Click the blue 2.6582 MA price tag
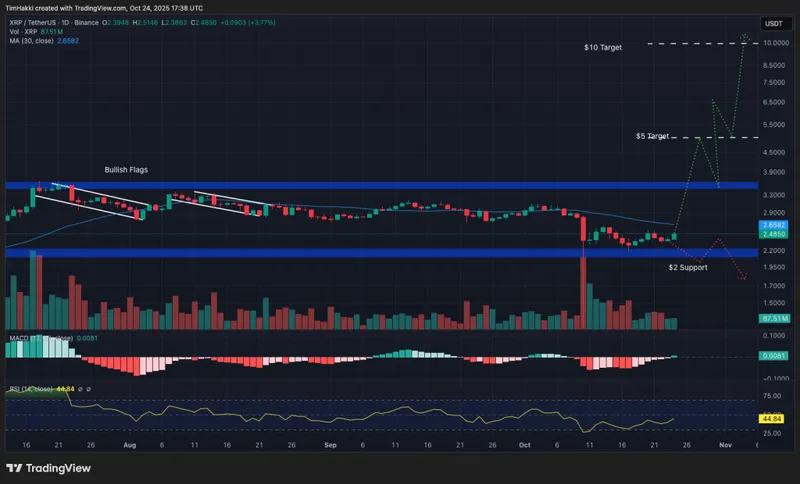 click(x=773, y=226)
